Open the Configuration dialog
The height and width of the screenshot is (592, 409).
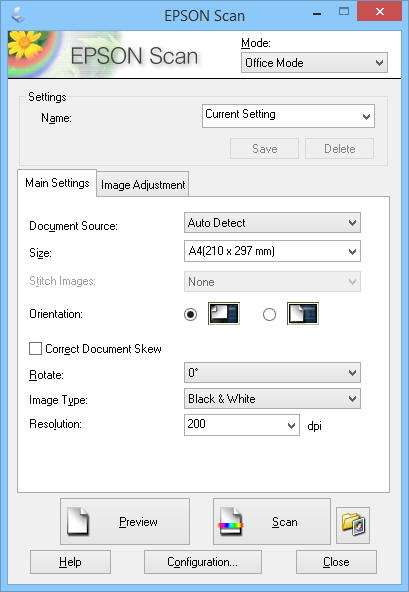tap(203, 562)
